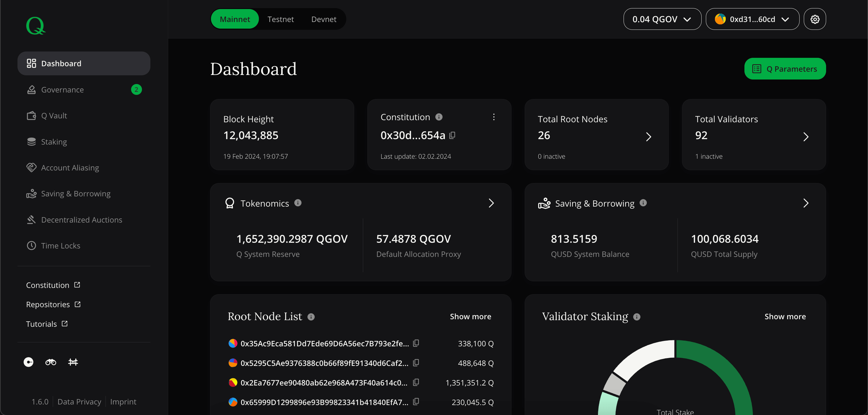The width and height of the screenshot is (868, 415).
Task: Open the Decentralized Auctions section
Action: 82,220
